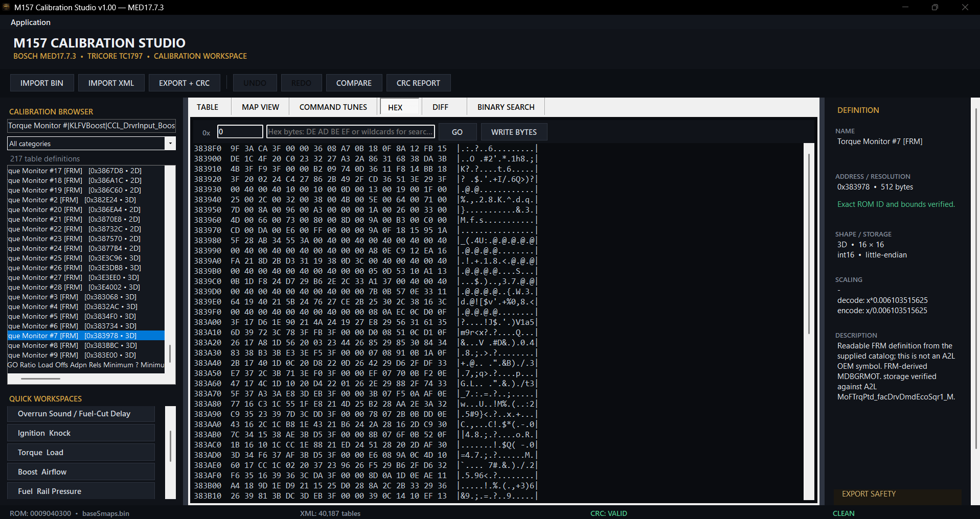Switch to the TABLE tab
This screenshot has height=519, width=980.
click(208, 107)
